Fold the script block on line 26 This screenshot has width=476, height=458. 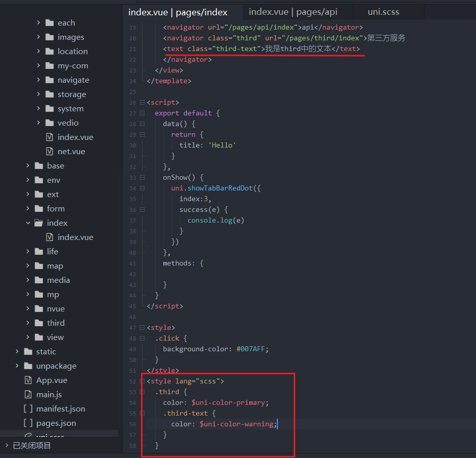(x=142, y=102)
